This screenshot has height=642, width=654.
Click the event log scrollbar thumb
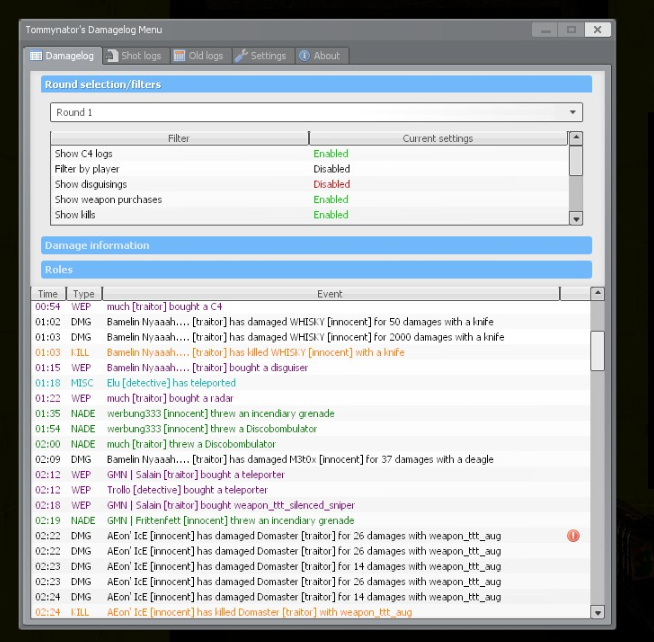point(598,351)
